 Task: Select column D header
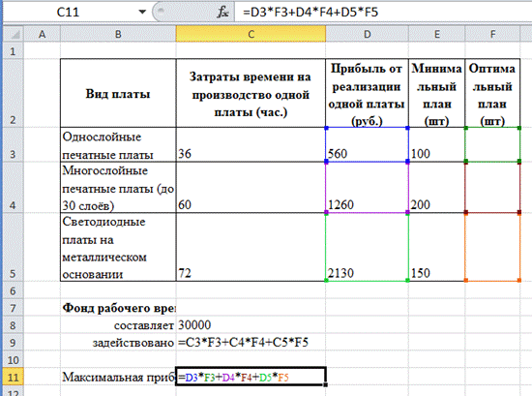[368, 34]
